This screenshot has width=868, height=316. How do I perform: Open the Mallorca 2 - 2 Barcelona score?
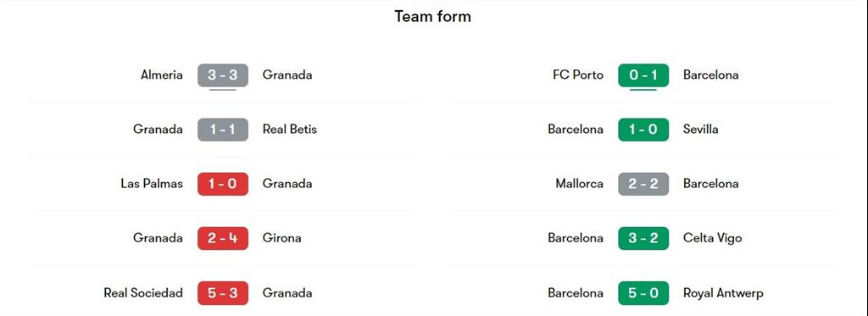tap(643, 184)
